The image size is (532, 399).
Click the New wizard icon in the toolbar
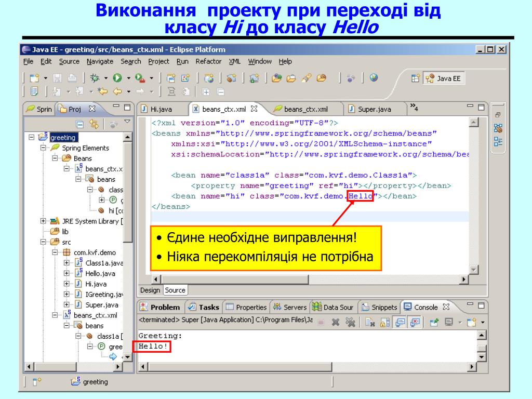coord(34,78)
